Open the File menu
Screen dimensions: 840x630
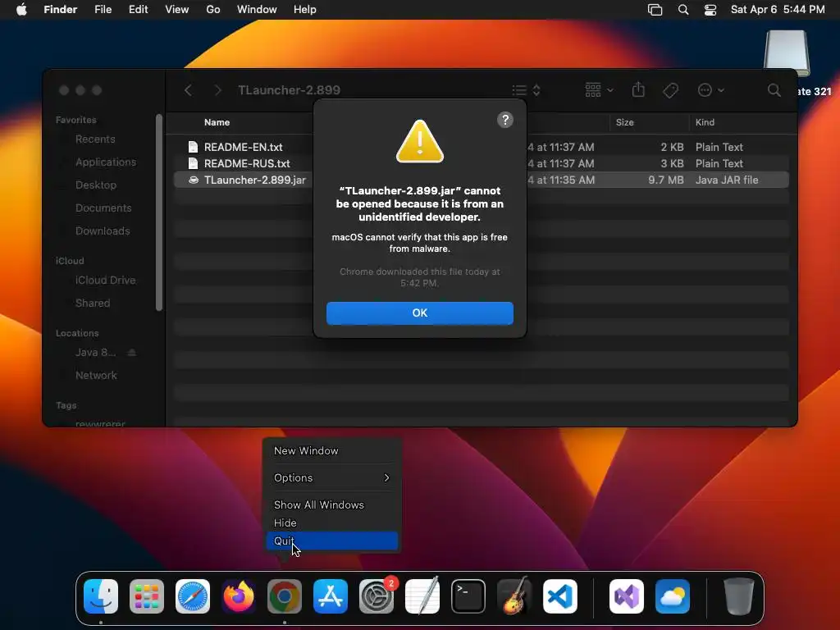[103, 10]
